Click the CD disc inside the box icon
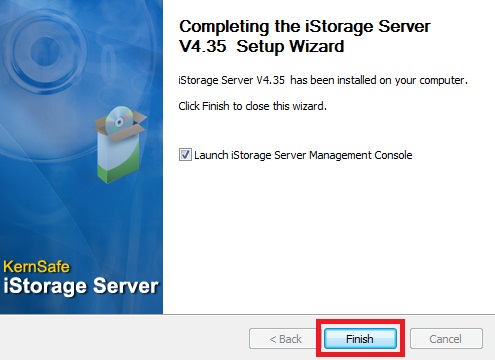Viewport: 495px width, 360px height. [119, 120]
